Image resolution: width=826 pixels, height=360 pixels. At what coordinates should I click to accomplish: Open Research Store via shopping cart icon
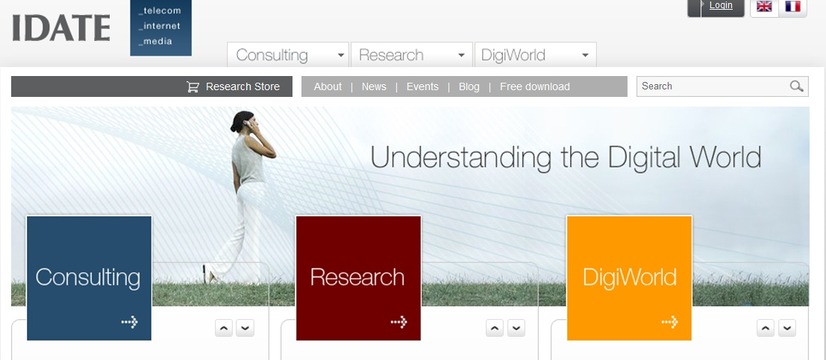[x=193, y=87]
